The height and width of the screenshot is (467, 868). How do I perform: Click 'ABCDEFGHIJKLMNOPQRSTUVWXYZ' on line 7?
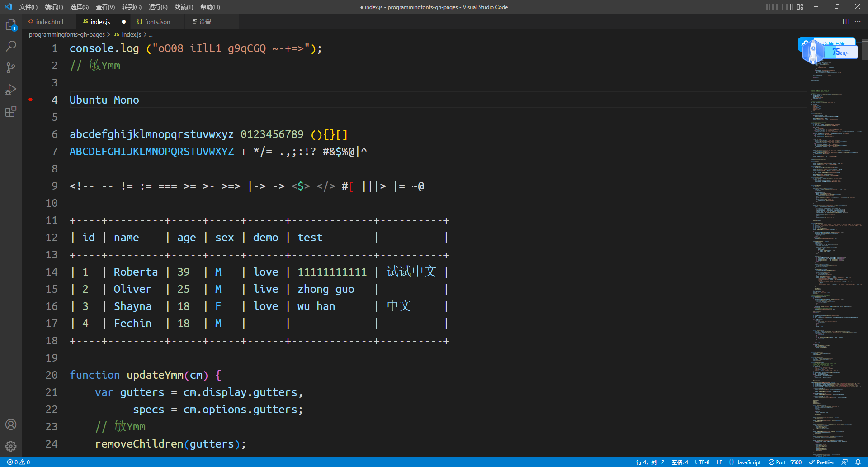(x=152, y=151)
